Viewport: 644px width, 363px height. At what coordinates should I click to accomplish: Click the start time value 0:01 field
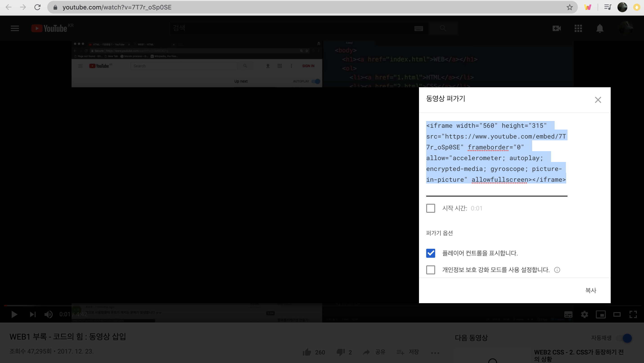477,208
